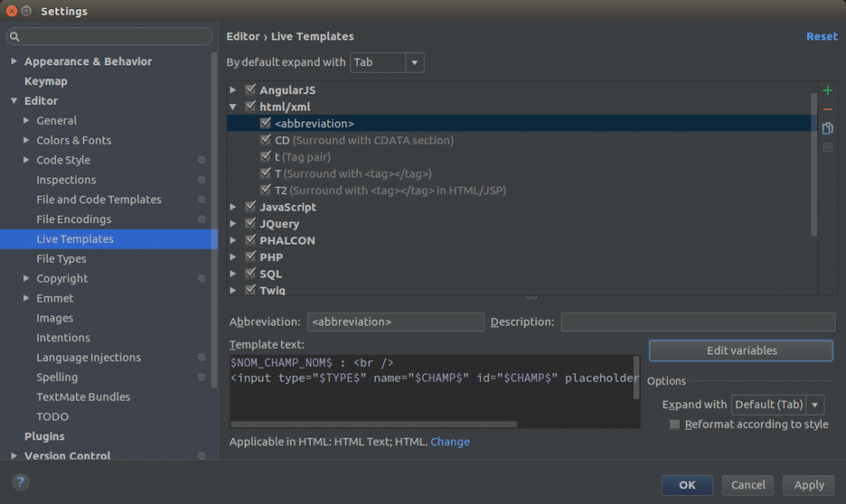
Task: Collapse the html/xml template group
Action: [233, 107]
